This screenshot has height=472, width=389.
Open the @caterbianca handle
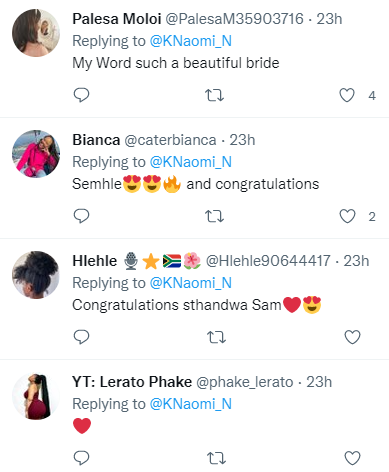click(x=170, y=140)
